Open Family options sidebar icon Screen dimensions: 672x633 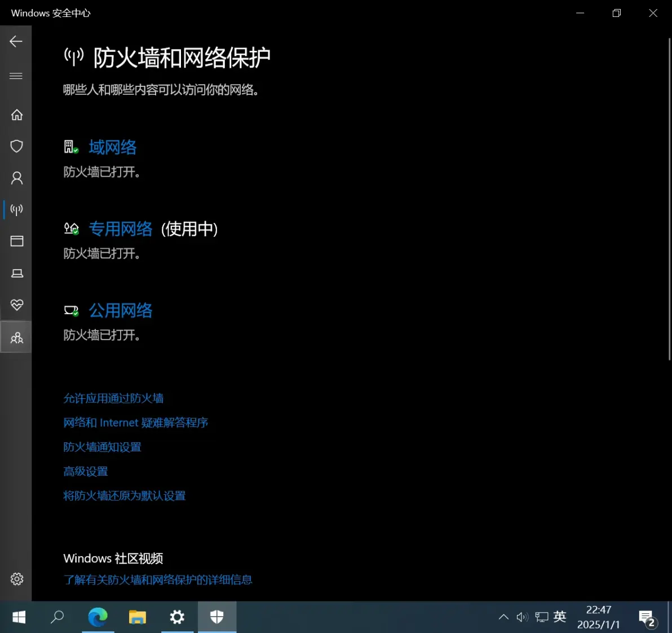17,338
